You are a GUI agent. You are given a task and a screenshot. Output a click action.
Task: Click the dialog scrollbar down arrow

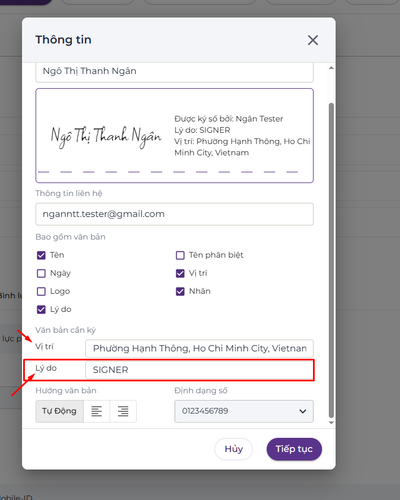331,422
